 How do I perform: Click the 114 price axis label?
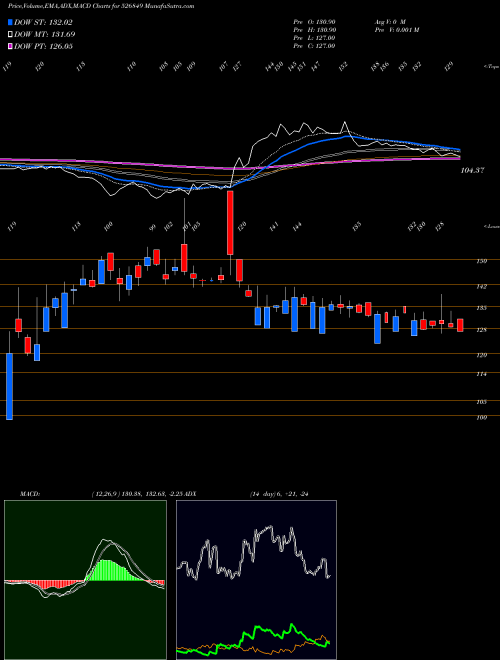pos(482,374)
